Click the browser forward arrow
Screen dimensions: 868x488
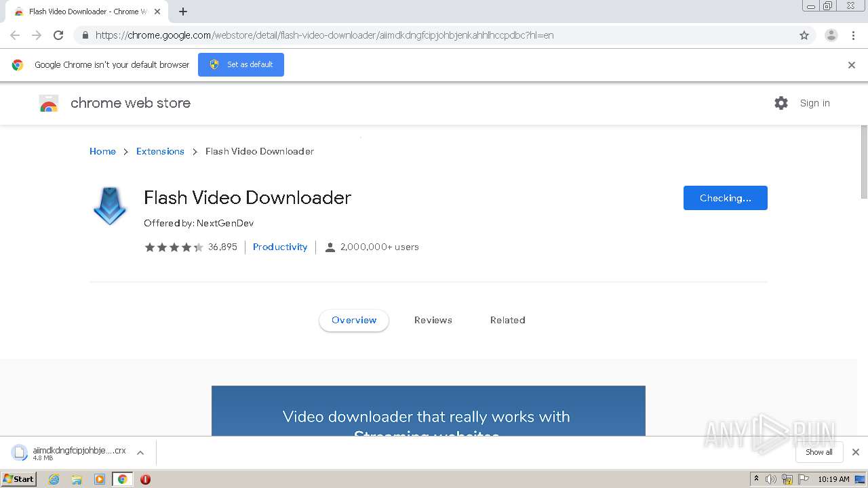37,35
